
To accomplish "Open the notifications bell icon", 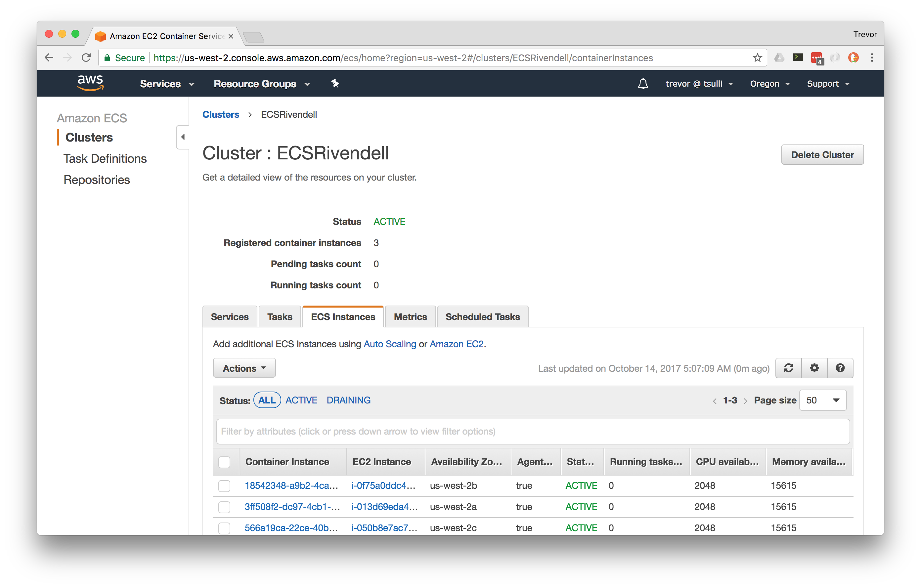I will pos(643,84).
